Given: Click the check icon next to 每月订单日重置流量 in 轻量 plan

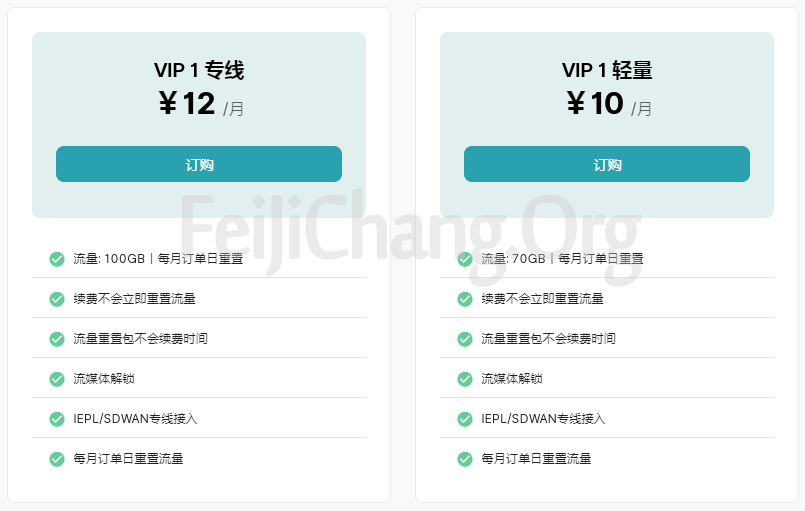Looking at the screenshot, I should pos(465,459).
